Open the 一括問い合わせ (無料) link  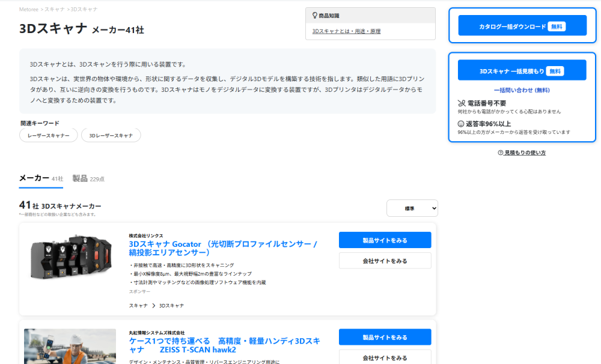click(x=522, y=90)
